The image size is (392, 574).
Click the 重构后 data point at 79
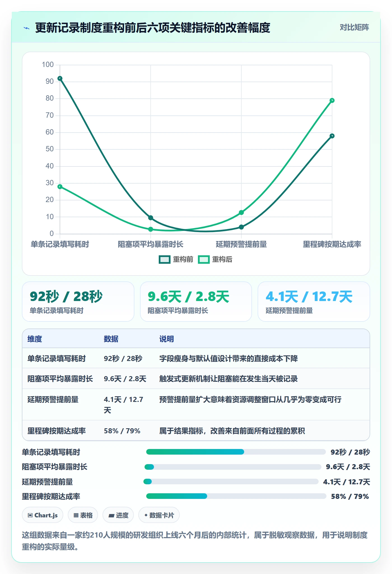332,100
